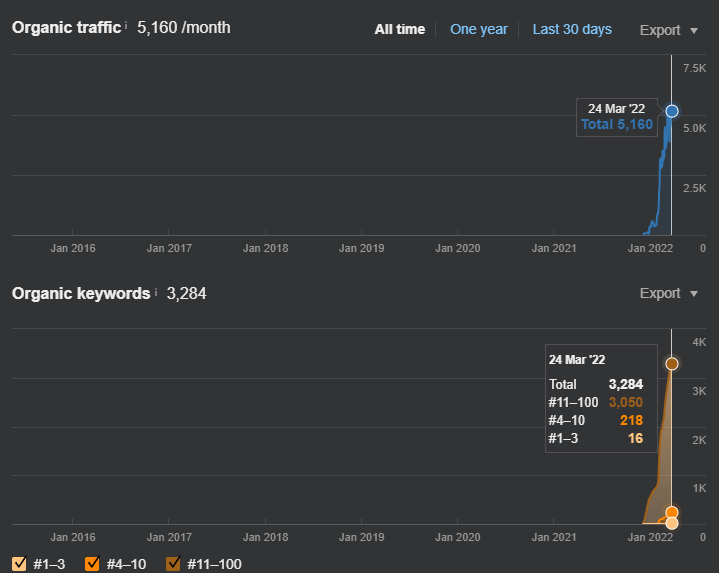719x573 pixels.
Task: Click the '7.5K' traffic axis label
Action: point(694,68)
